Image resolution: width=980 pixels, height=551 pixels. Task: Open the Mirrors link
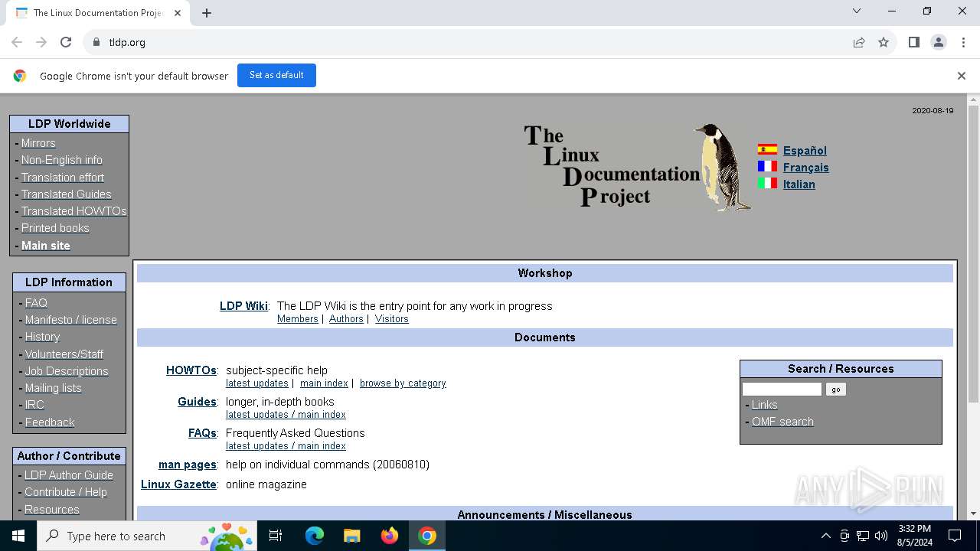(x=38, y=143)
